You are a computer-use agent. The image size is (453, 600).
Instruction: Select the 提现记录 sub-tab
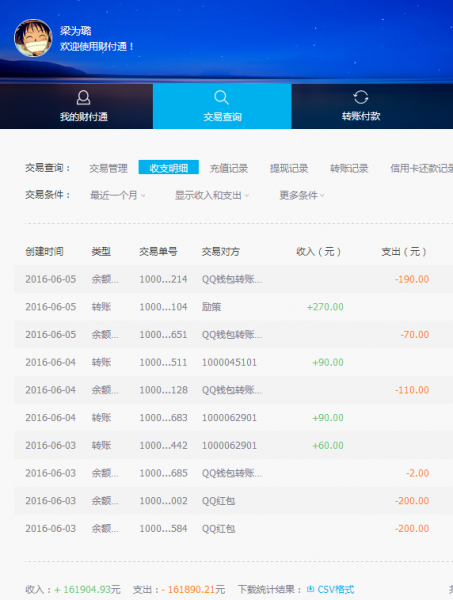[x=289, y=168]
